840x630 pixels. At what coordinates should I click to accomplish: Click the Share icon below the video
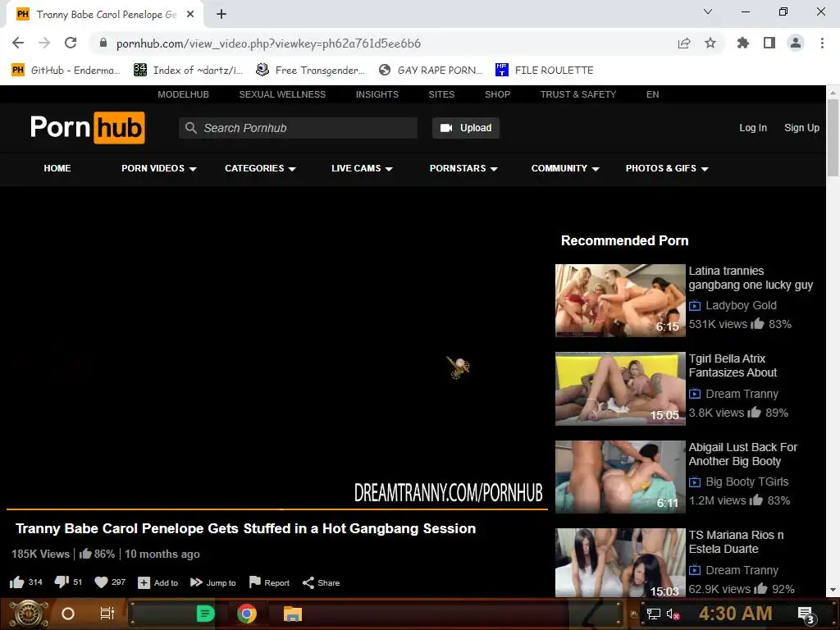(308, 583)
